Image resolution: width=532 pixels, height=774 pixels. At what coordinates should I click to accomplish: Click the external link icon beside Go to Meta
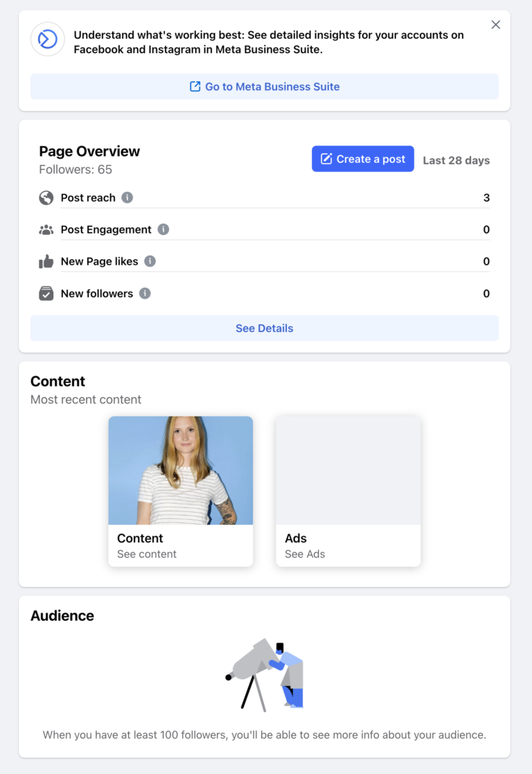[195, 87]
